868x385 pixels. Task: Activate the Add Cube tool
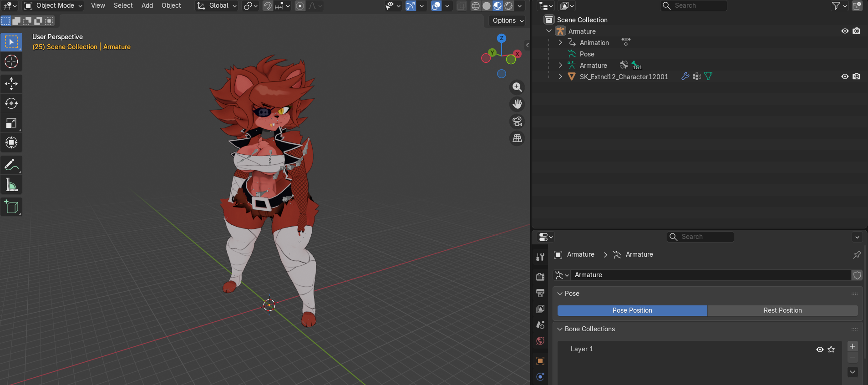11,207
